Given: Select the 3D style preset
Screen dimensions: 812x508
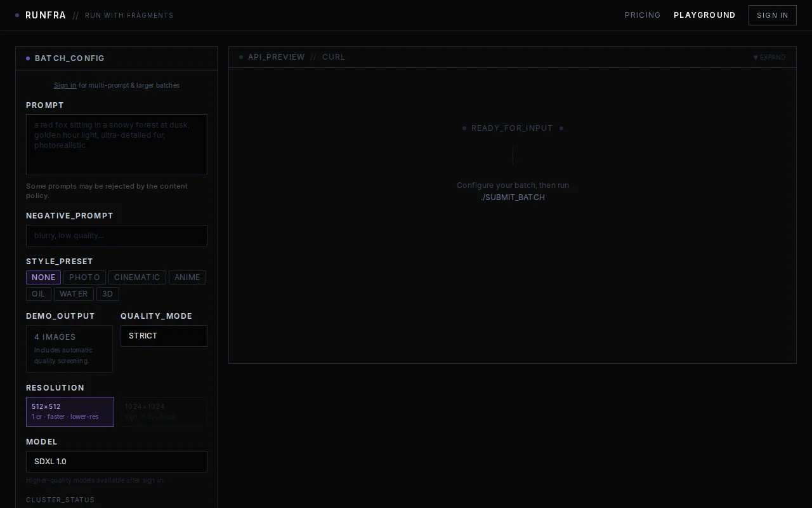Looking at the screenshot, I should (108, 294).
